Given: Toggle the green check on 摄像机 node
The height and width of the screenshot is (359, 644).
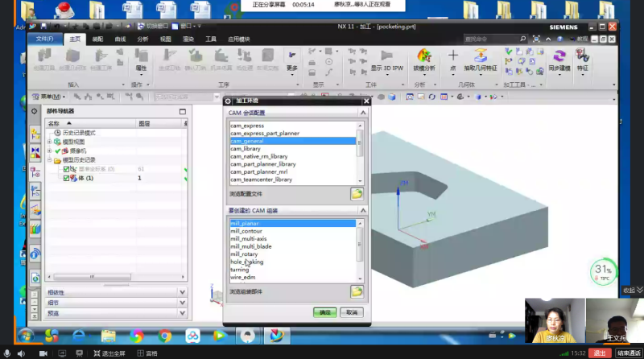Looking at the screenshot, I should point(58,151).
